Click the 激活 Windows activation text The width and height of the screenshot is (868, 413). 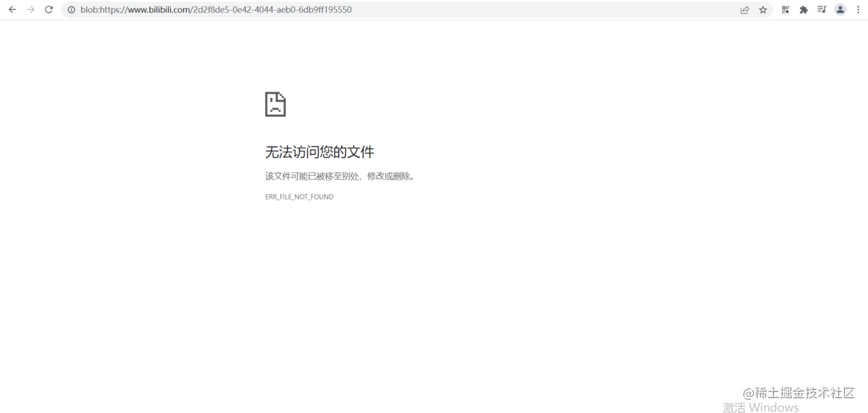[759, 407]
